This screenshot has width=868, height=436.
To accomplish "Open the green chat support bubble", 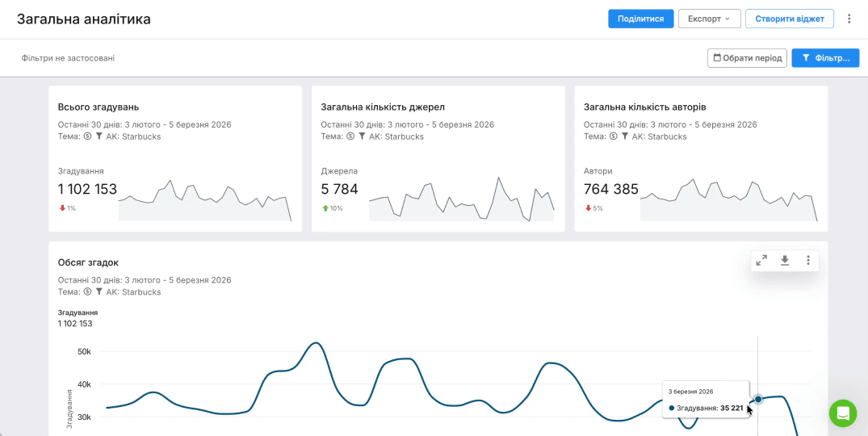I will pyautogui.click(x=843, y=413).
